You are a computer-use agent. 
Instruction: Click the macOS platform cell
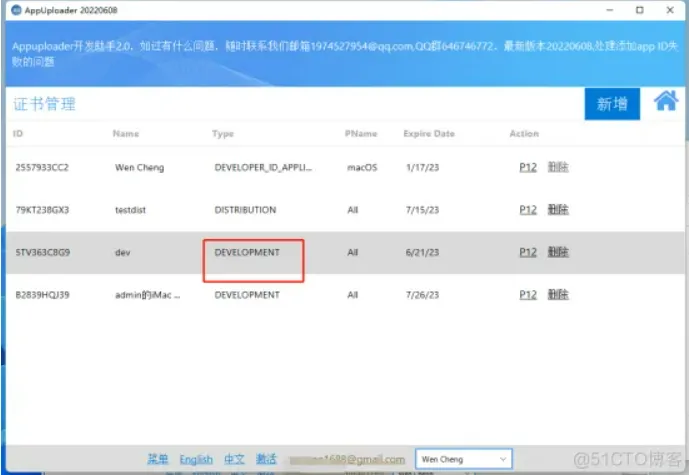tap(362, 167)
